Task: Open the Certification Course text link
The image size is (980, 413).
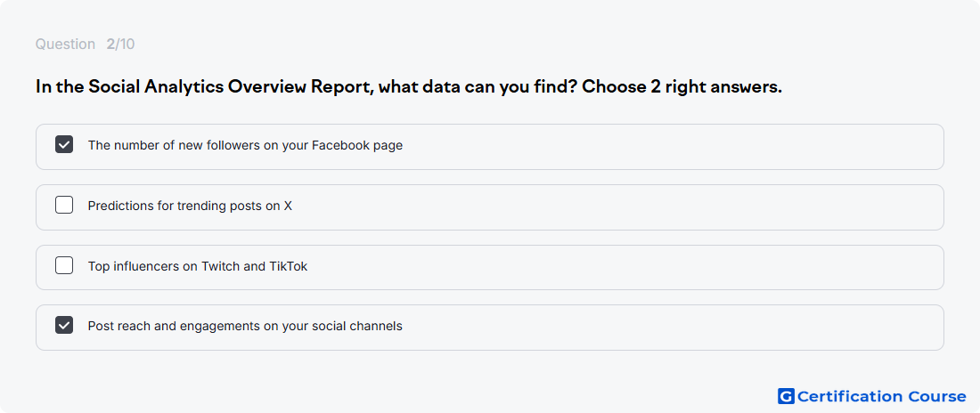Action: (x=882, y=396)
